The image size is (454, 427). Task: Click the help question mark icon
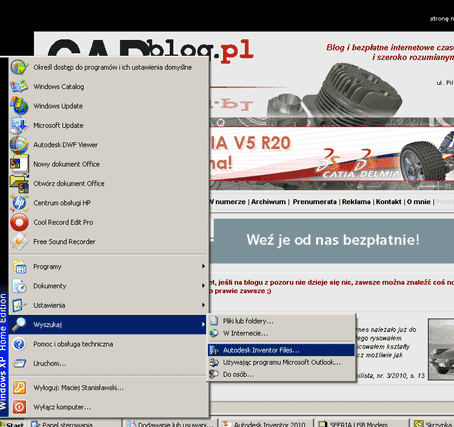pos(19,344)
